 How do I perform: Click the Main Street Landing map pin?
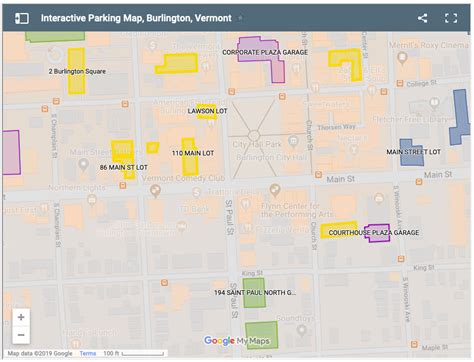pos(83,164)
